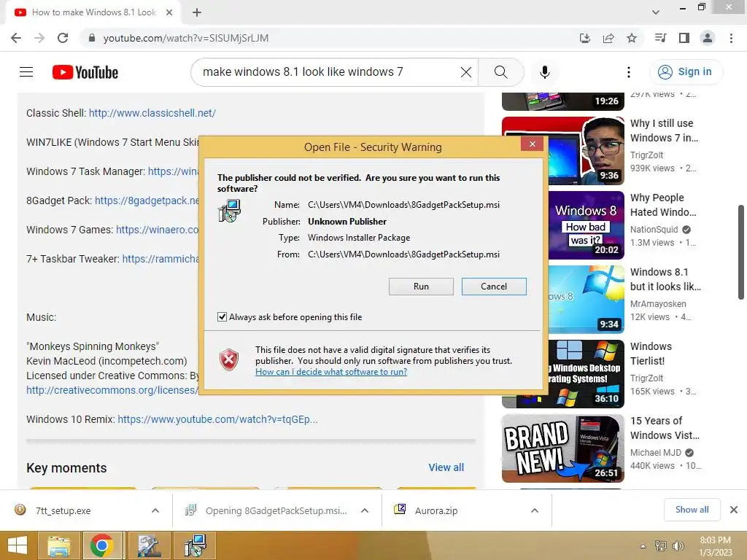Expand options for 7tt_setup.exe download
The width and height of the screenshot is (747, 560).
tap(155, 510)
